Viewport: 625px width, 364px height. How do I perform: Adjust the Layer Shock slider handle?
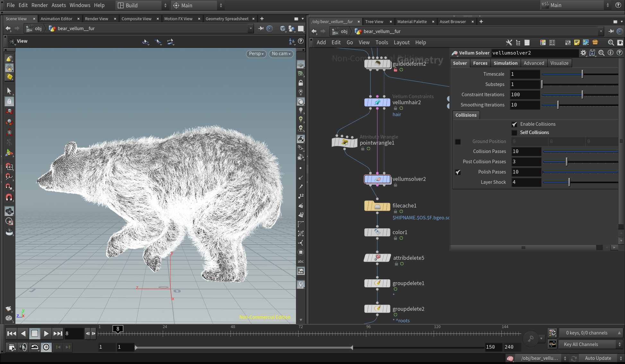(569, 182)
